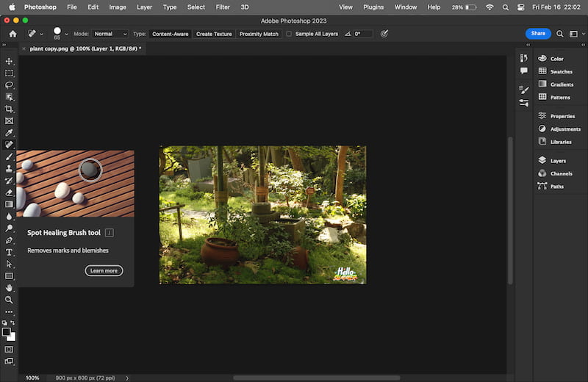Switch to plant copy.png document tab
Image resolution: width=588 pixels, height=382 pixels.
(x=85, y=48)
